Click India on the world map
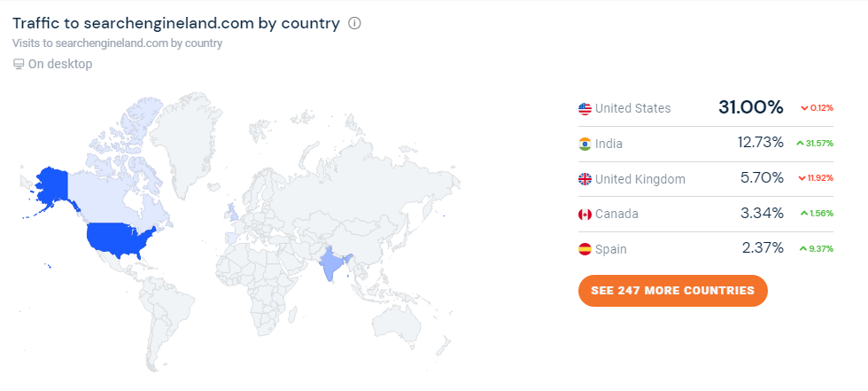The image size is (868, 391). click(333, 262)
